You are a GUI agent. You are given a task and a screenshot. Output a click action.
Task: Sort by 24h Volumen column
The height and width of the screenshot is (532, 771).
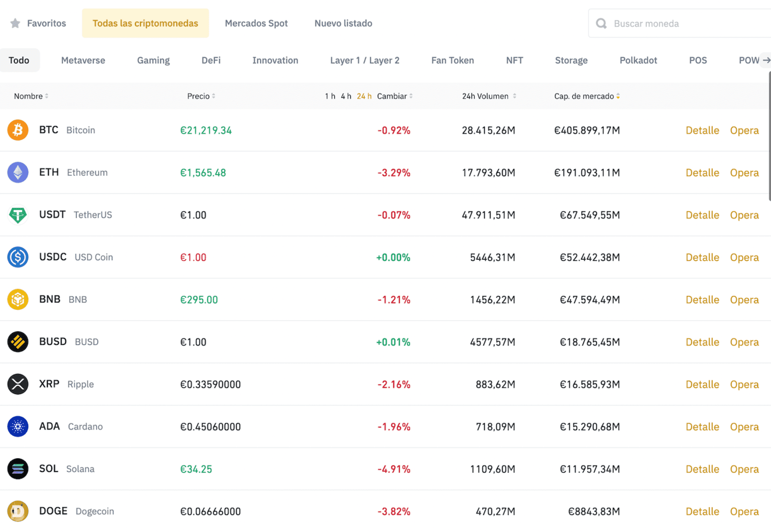pyautogui.click(x=489, y=96)
